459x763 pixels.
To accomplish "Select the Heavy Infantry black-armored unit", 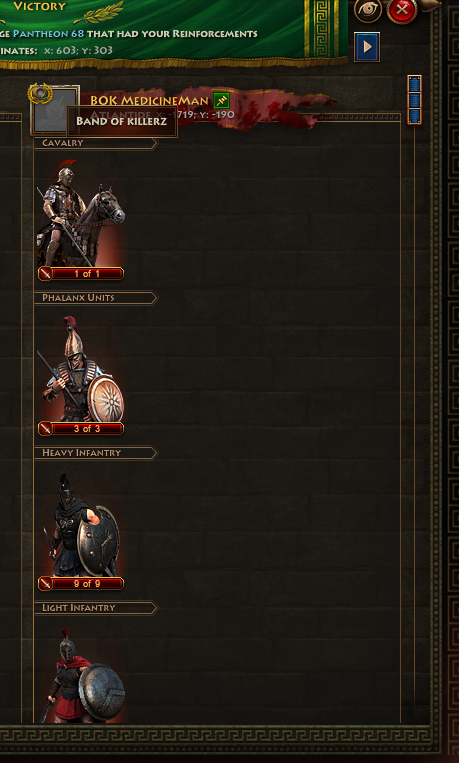I will [x=80, y=524].
